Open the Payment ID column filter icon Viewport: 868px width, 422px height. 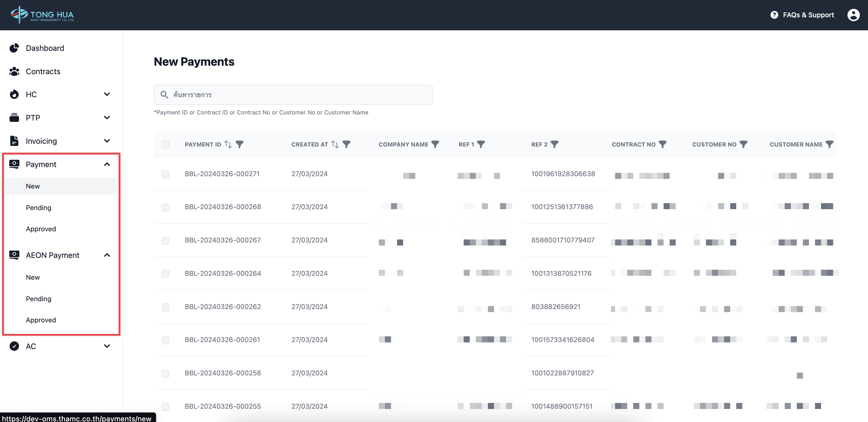pos(240,144)
